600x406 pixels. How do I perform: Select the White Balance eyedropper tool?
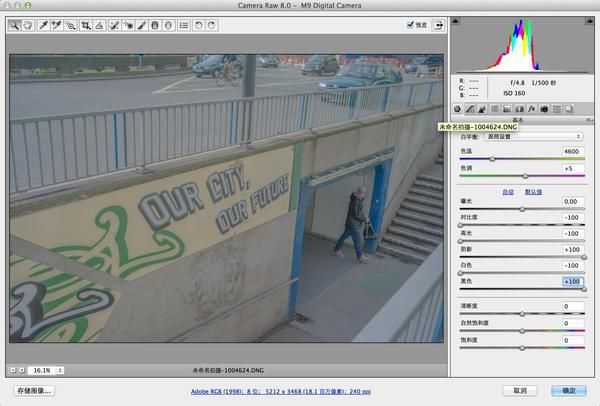point(43,26)
